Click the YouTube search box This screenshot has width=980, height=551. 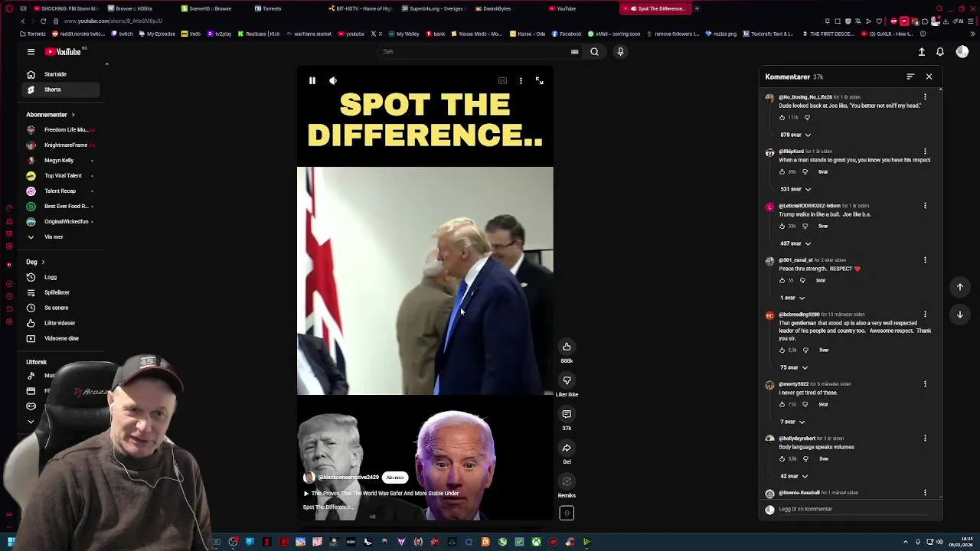click(475, 51)
